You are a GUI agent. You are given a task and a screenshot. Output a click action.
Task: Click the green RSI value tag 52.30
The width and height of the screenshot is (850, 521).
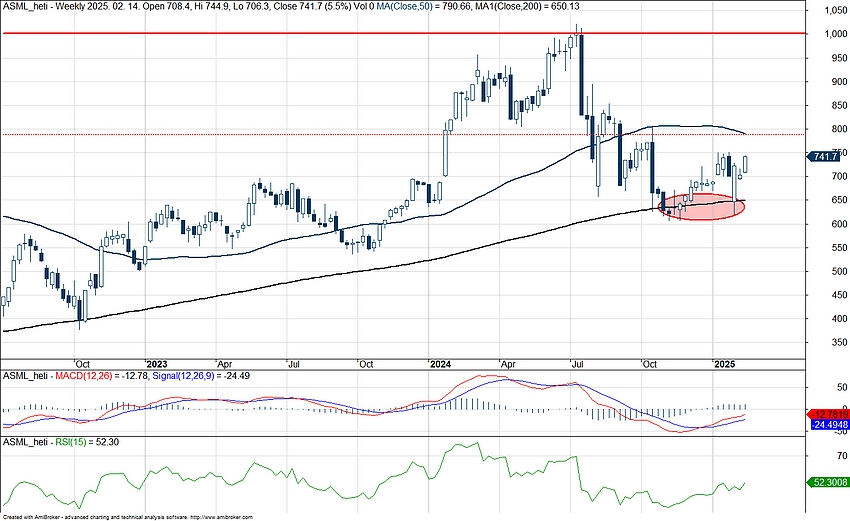click(x=829, y=481)
